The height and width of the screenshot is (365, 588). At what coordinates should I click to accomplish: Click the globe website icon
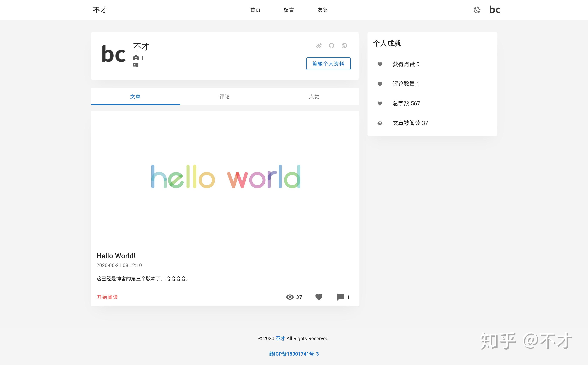pos(344,46)
